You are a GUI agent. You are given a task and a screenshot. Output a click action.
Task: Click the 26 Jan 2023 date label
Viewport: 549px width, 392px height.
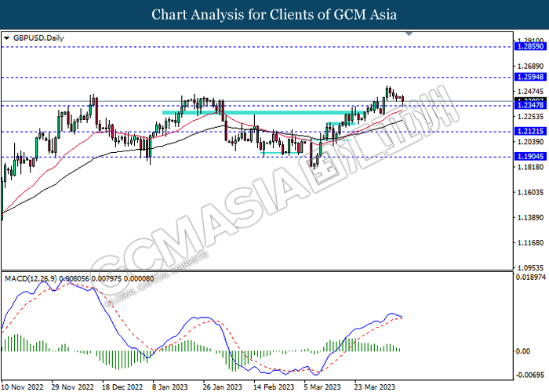tap(223, 387)
